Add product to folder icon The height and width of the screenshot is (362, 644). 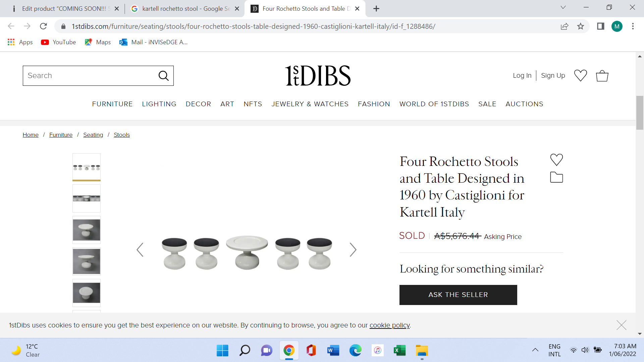tap(556, 177)
